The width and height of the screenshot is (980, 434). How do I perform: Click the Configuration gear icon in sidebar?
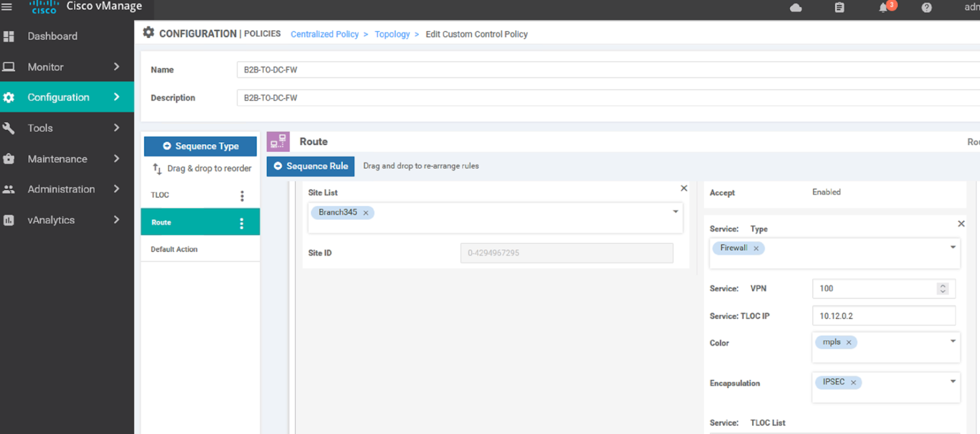pos(9,97)
